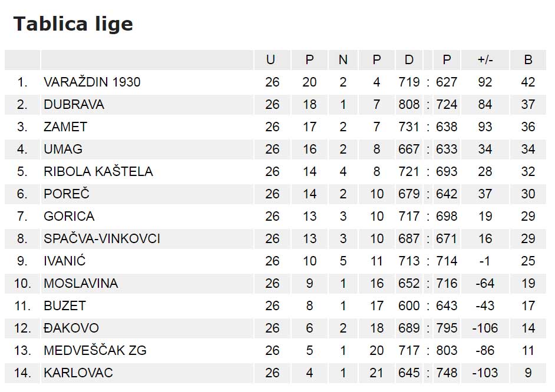The image size is (555, 392).
Task: Select MOSLAVINA team name
Action: click(81, 283)
